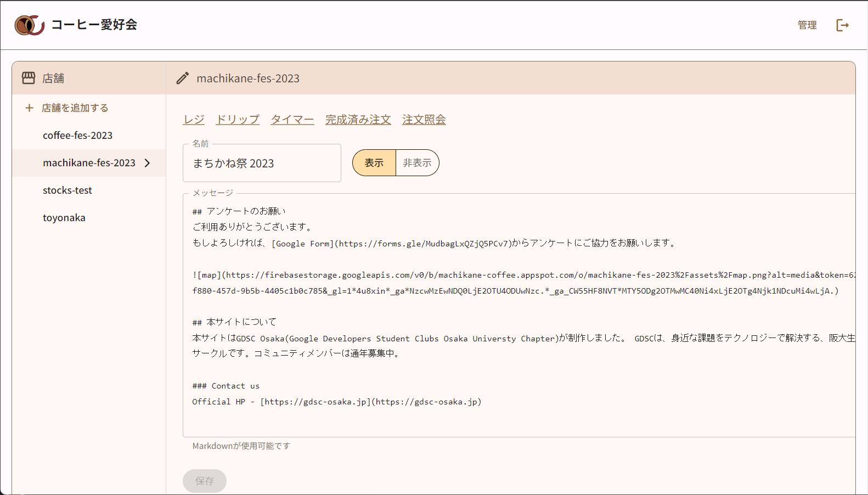868x495 pixels.
Task: Select the coffee-fes-2023 store
Action: pyautogui.click(x=89, y=136)
